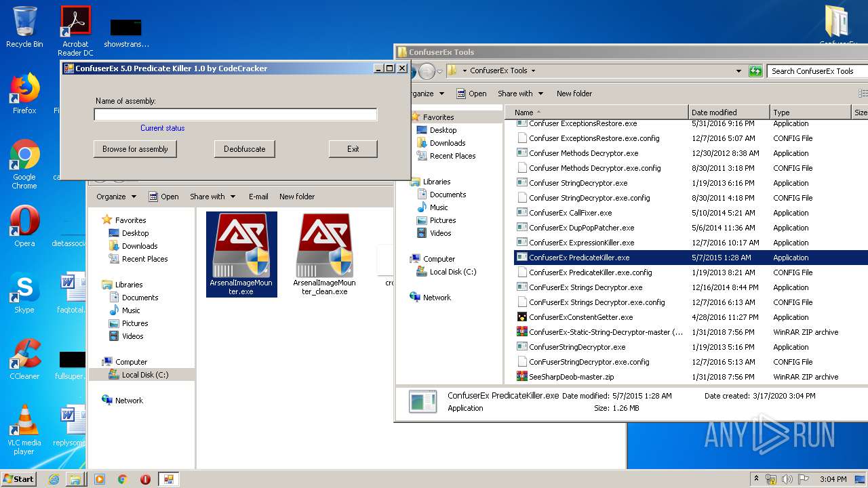
Task: Click Name of assembly text field
Action: pos(235,115)
